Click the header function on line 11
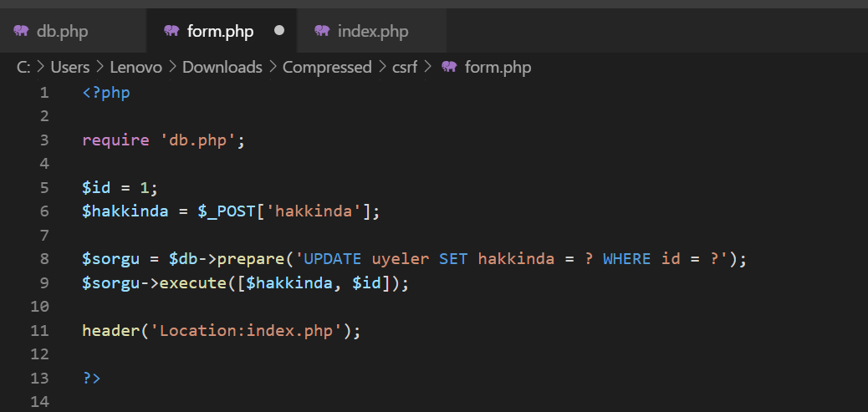 click(111, 331)
